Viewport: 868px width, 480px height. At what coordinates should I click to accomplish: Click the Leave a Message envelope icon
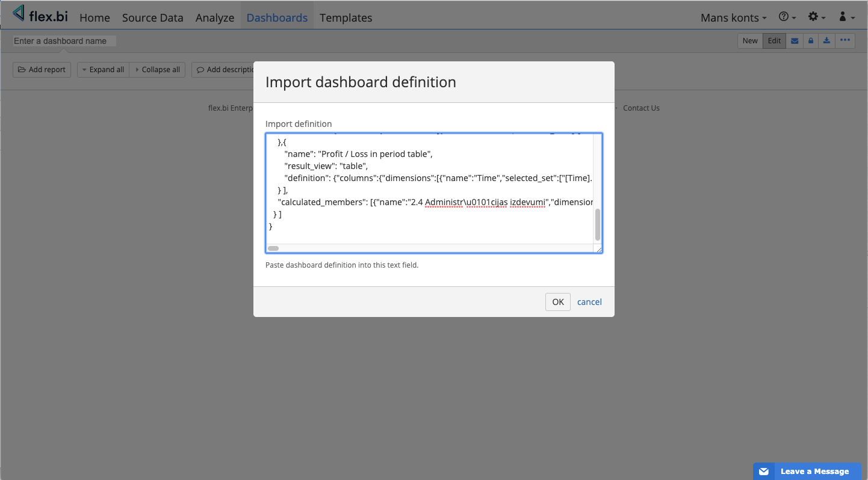[764, 472]
